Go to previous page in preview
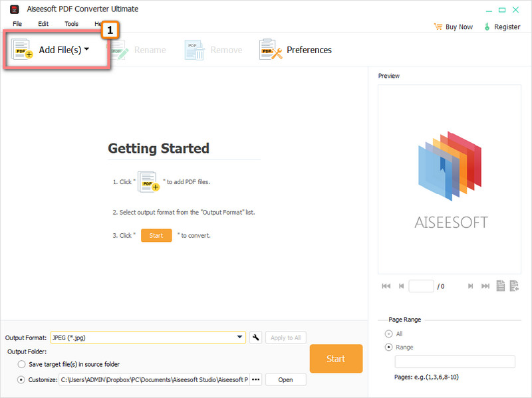Viewport: 532px width, 398px height. (x=402, y=286)
